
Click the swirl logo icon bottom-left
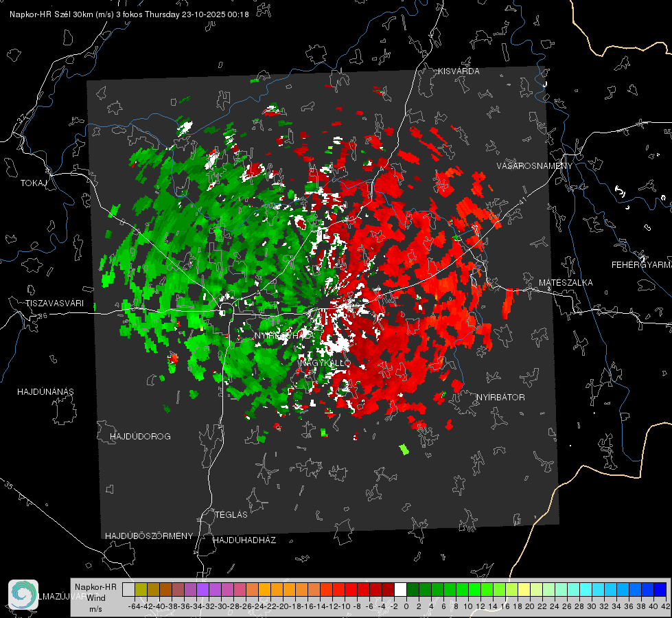click(x=23, y=595)
